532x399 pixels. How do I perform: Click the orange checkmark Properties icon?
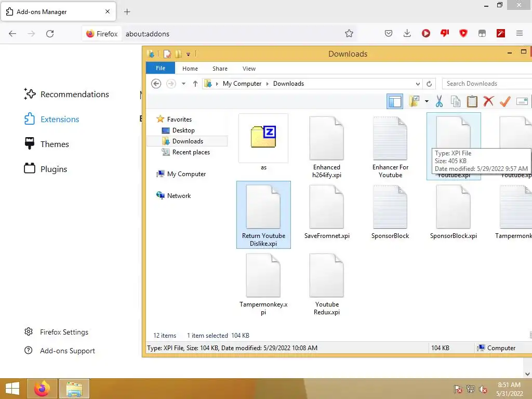(x=505, y=101)
